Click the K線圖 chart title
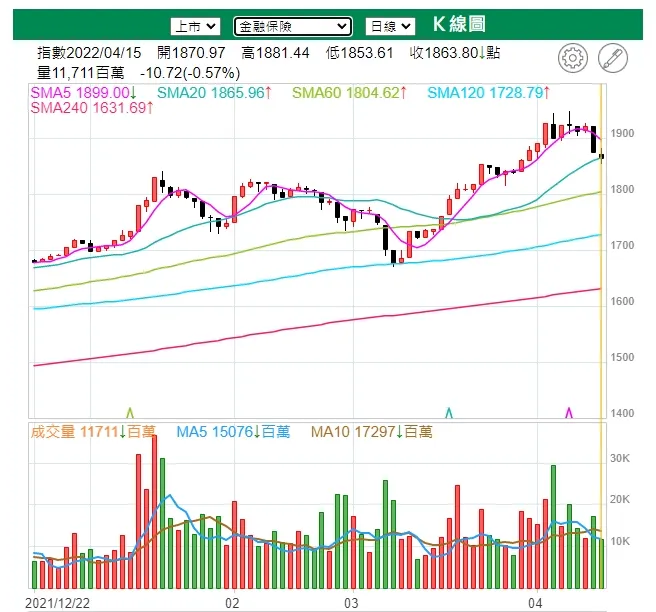656x612 pixels. point(459,24)
